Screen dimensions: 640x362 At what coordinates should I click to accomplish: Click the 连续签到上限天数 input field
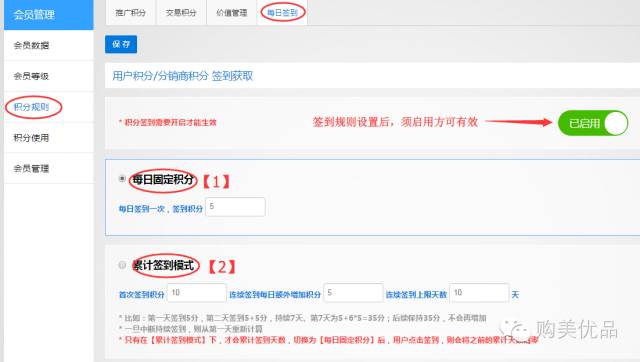click(x=479, y=293)
